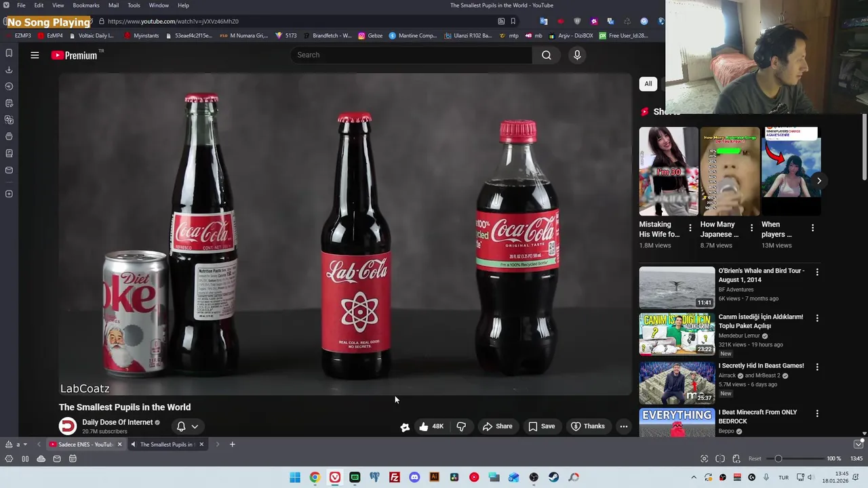Open the Edit menu
Screen dimensions: 868x488
click(x=39, y=5)
